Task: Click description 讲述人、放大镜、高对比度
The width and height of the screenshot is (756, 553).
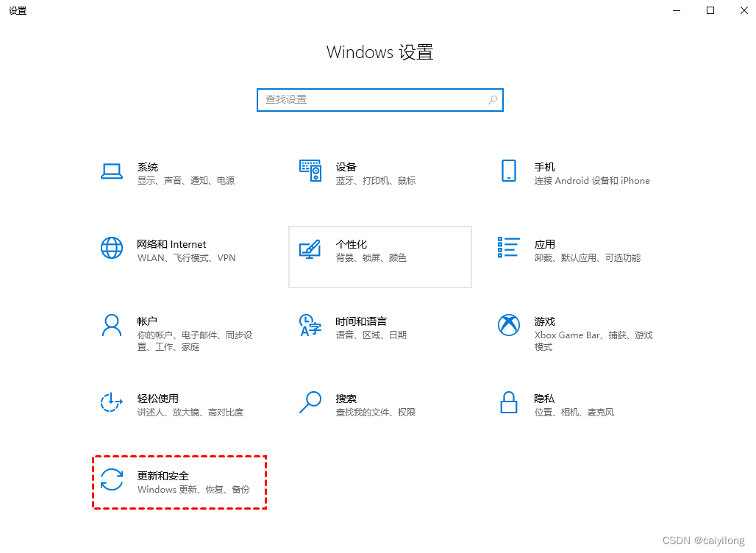Action: [x=190, y=413]
